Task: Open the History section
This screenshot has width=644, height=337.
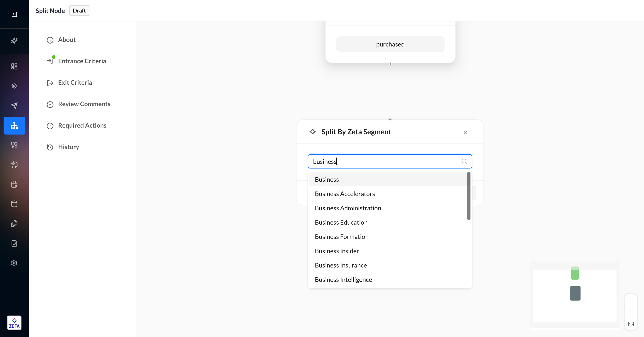Action: click(63, 147)
